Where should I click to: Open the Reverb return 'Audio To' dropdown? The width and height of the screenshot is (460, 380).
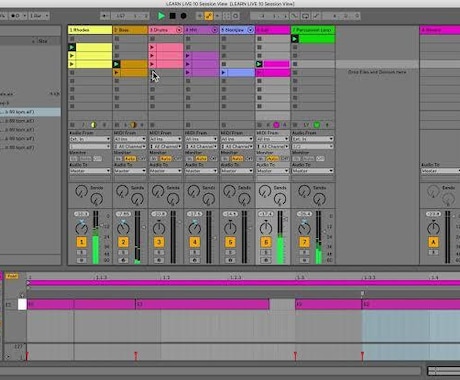440,171
